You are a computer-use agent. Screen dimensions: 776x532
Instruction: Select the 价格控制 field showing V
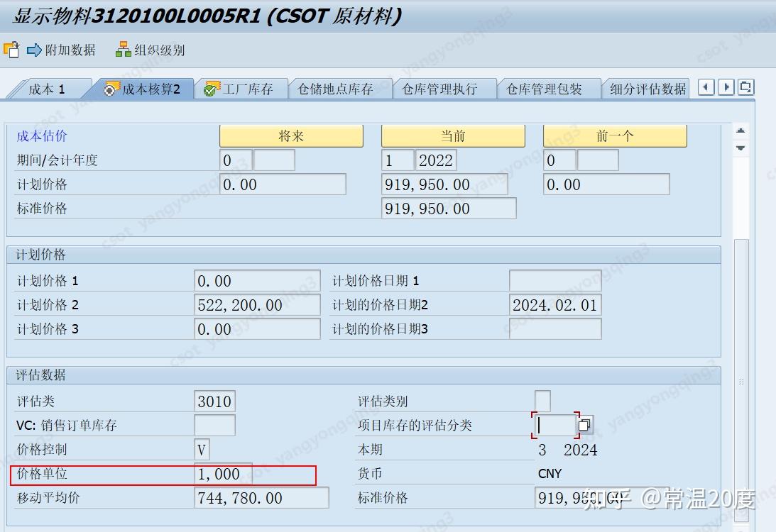tap(200, 450)
